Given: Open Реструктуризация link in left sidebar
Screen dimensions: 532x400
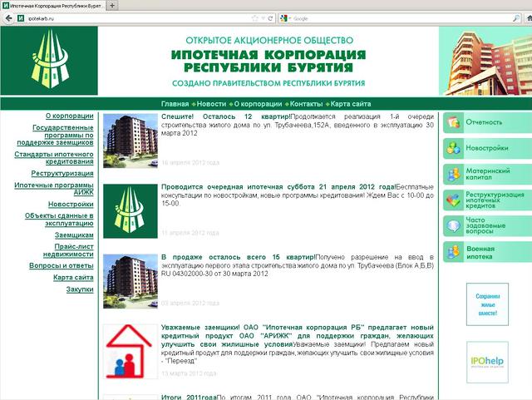Looking at the screenshot, I should [62, 174].
